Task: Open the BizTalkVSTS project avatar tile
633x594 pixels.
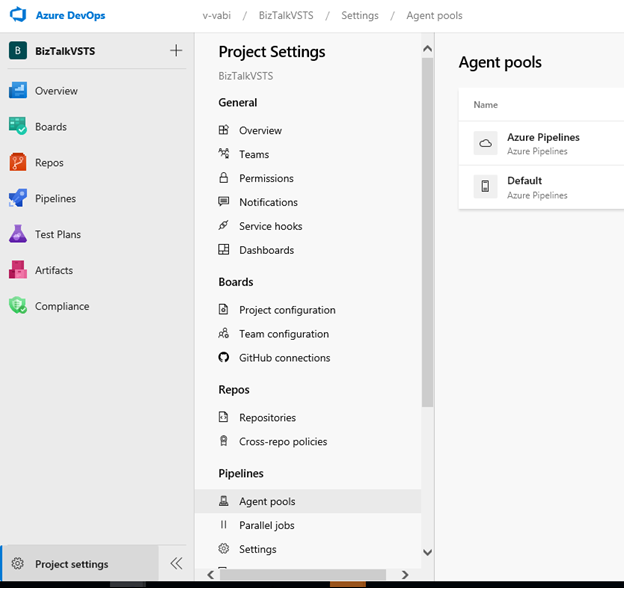Action: [18, 51]
